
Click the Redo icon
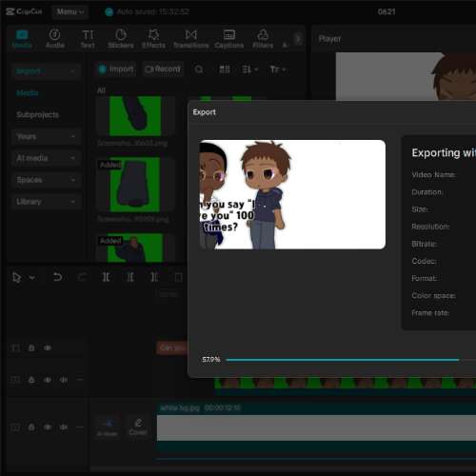pyautogui.click(x=82, y=277)
